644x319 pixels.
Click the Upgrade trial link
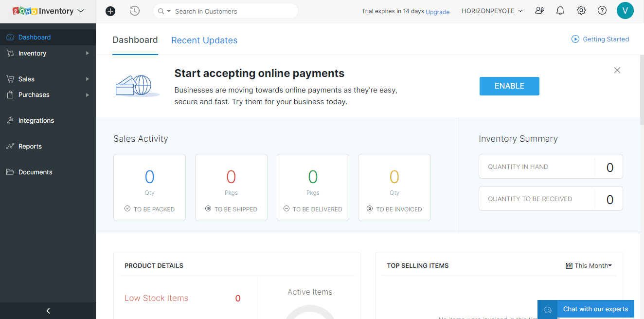point(437,12)
